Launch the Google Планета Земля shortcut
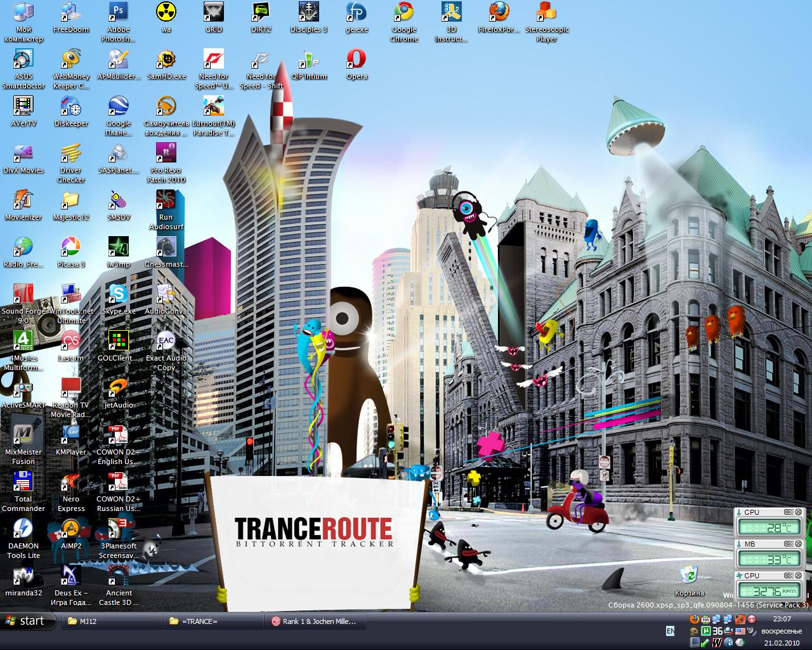Viewport: 812px width, 650px height. click(x=119, y=116)
